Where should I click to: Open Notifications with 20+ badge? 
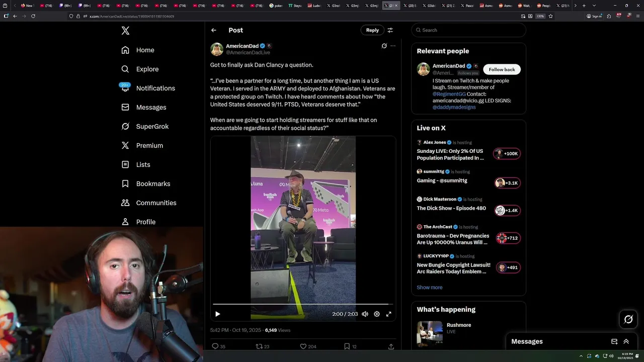click(148, 88)
